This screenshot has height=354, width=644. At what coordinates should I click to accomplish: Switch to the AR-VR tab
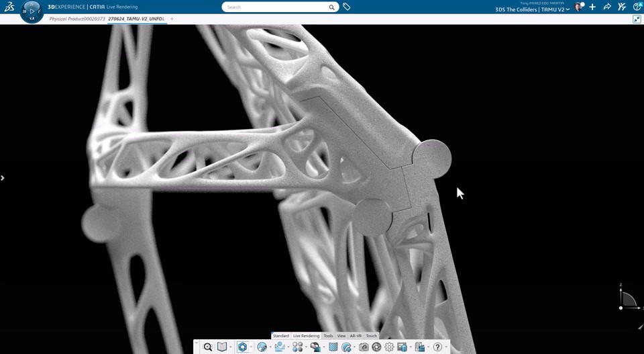pyautogui.click(x=356, y=336)
